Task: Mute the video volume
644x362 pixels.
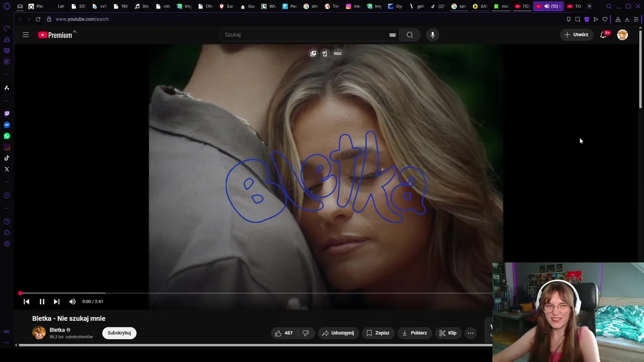Action: [x=72, y=302]
